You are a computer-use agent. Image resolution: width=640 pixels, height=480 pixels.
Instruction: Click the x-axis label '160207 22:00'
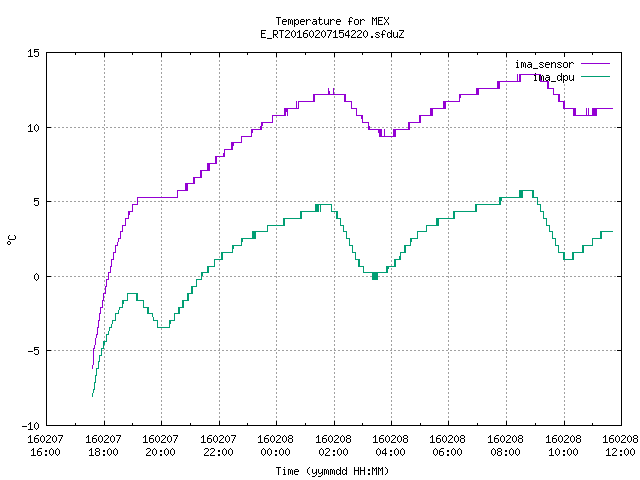coord(218,445)
